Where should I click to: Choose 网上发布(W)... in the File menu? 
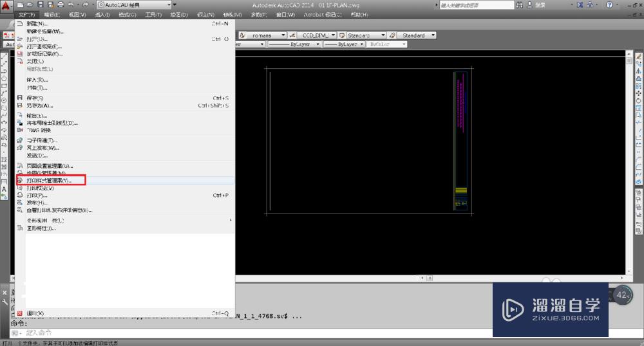pos(126,148)
